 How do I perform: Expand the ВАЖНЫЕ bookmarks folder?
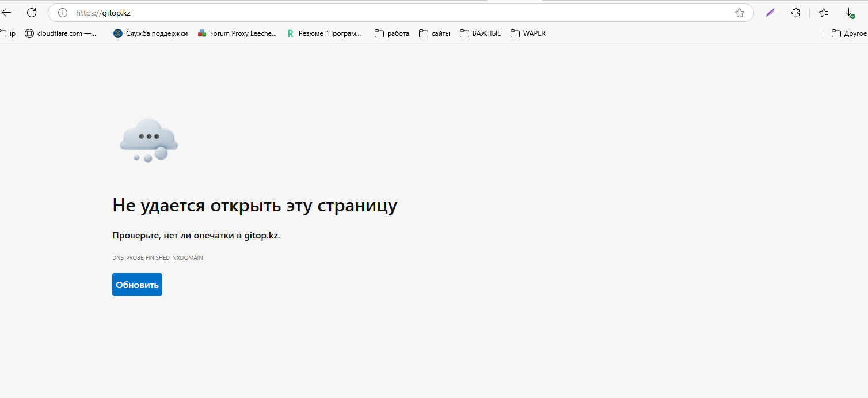(481, 33)
